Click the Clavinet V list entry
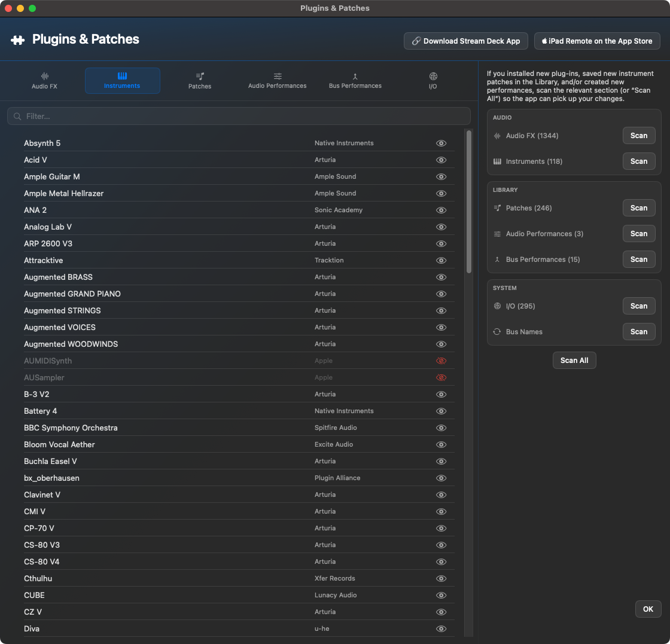 [42, 495]
